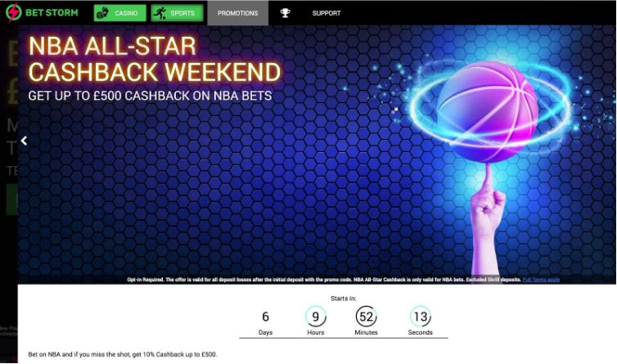Go to previous promotion with left arrow
This screenshot has width=617, height=364.
(24, 141)
